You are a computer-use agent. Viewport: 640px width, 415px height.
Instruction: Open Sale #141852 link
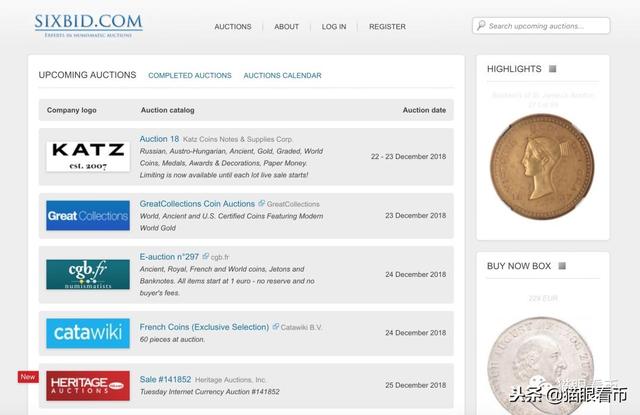(165, 379)
